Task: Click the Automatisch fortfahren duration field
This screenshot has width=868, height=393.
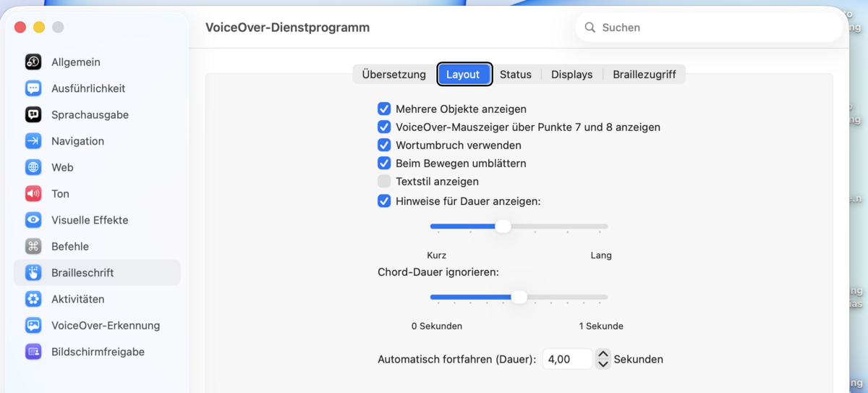Action: click(568, 359)
